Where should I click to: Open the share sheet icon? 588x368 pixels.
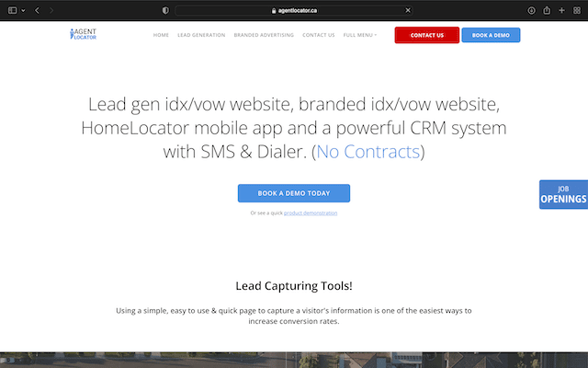(x=547, y=10)
